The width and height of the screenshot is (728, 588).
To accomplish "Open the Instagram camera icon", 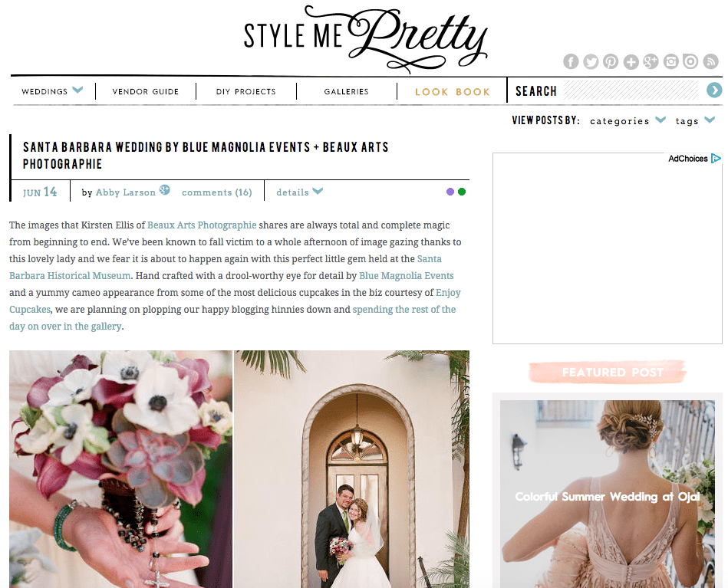I will click(x=670, y=61).
